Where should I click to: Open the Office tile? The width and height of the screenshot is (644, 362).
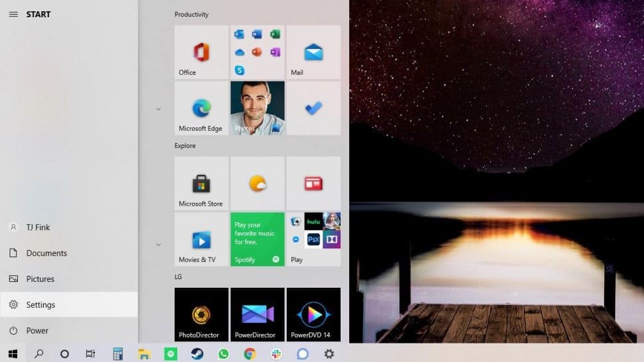coord(201,52)
